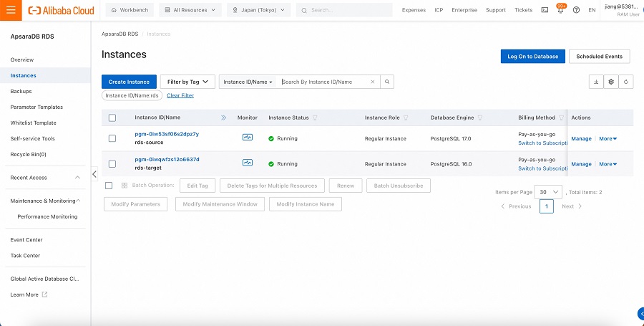
Task: Select the rds-source instance checkbox
Action: pyautogui.click(x=112, y=138)
